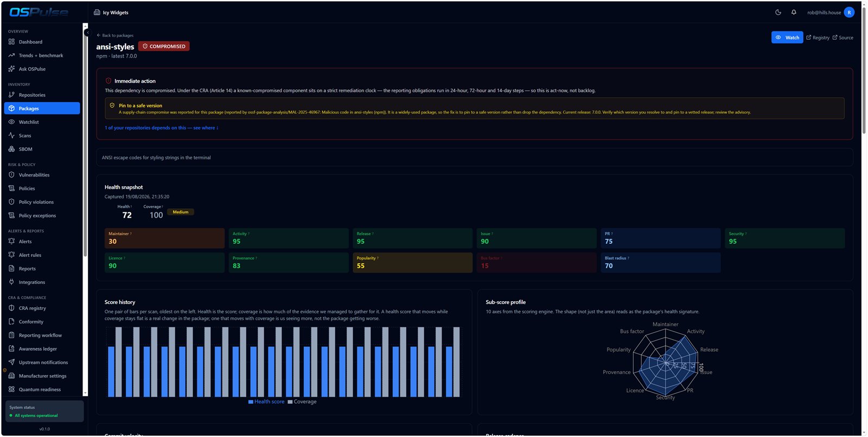Click the Icy Widgets organization switcher
This screenshot has height=437, width=868.
click(x=111, y=12)
